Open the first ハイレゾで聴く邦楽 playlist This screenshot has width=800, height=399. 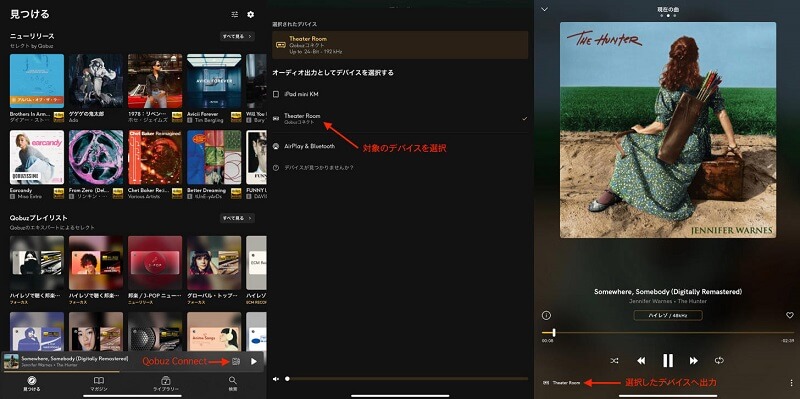click(x=37, y=263)
